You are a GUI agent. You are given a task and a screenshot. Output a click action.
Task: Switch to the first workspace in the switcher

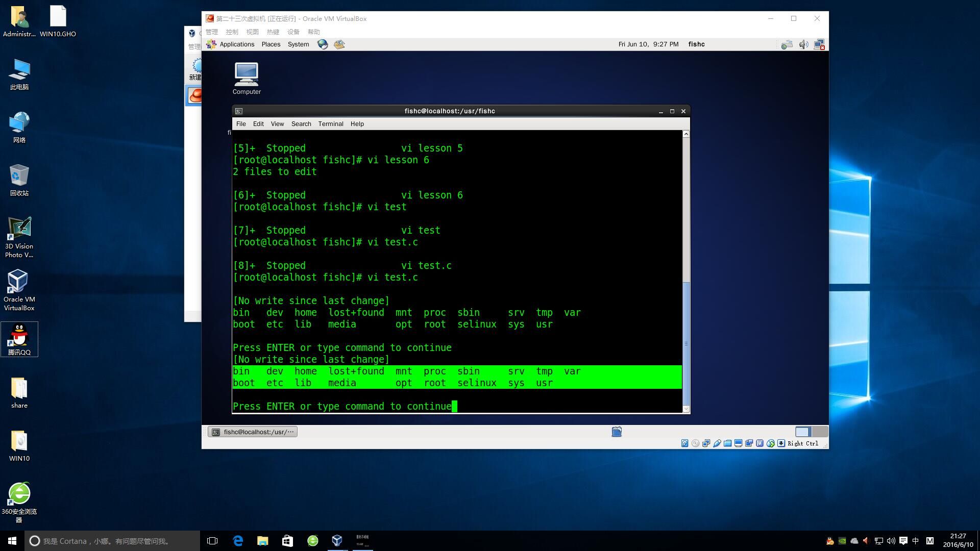pos(803,432)
